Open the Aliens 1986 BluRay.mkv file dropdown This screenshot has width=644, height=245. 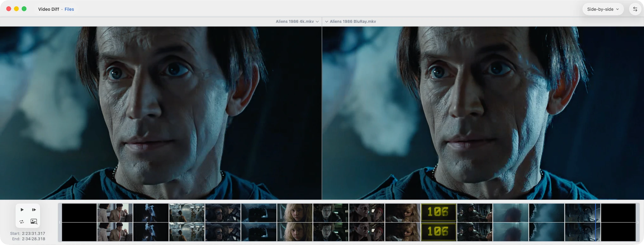[350, 22]
